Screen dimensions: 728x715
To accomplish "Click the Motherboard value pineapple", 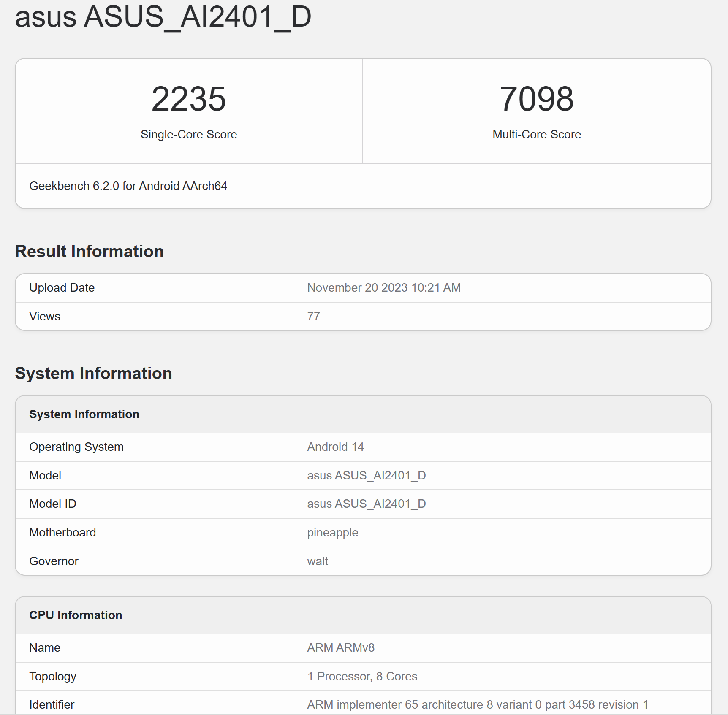I will 332,533.
